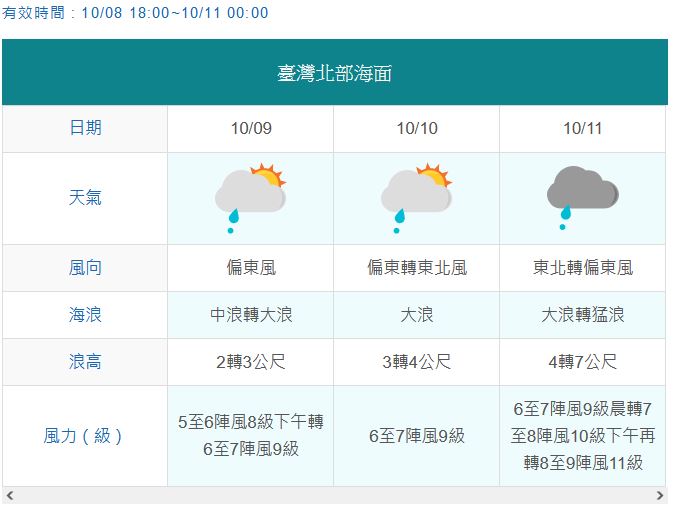
Task: Click the horizontal scrollbar track below the table
Action: 335,495
